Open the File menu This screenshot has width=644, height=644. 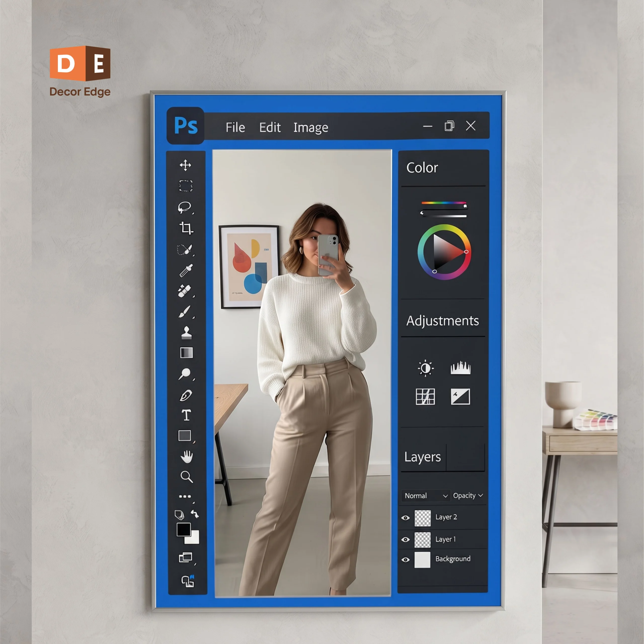(x=235, y=127)
